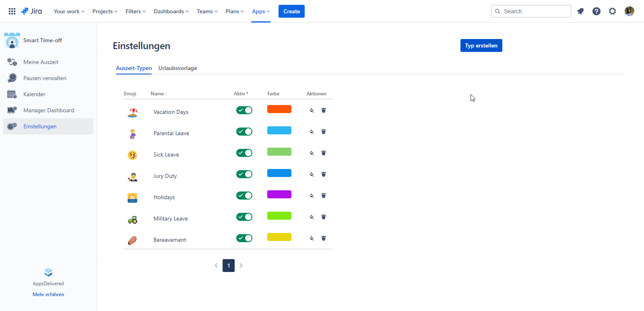Image resolution: width=644 pixels, height=311 pixels.
Task: Expand the Teams menu
Action: coord(207,11)
